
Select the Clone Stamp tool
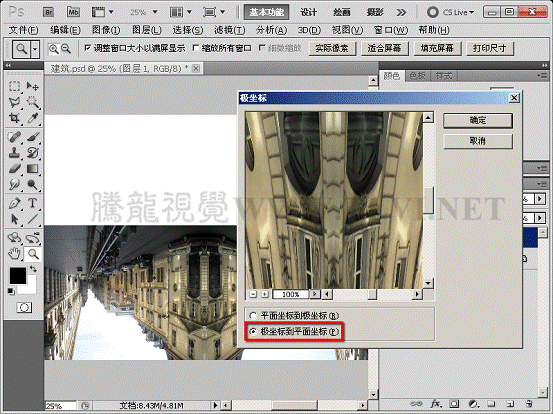pos(14,153)
